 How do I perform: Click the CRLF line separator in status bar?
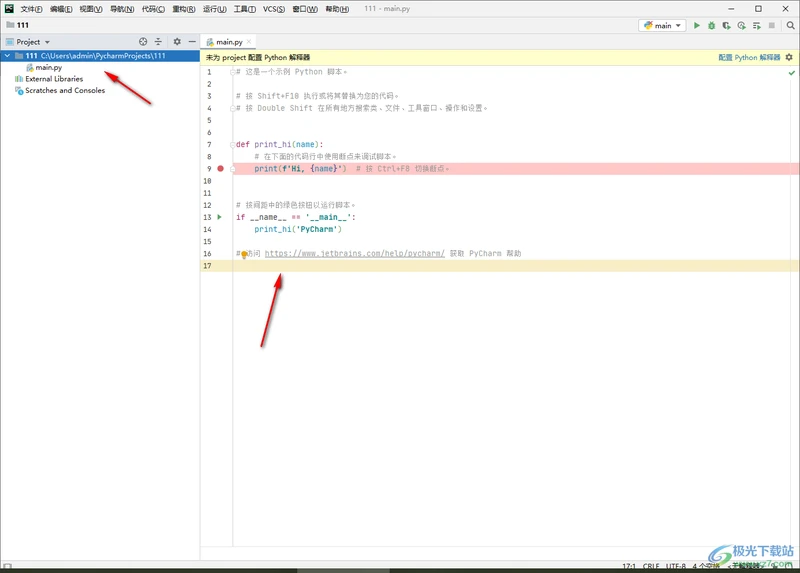point(651,566)
